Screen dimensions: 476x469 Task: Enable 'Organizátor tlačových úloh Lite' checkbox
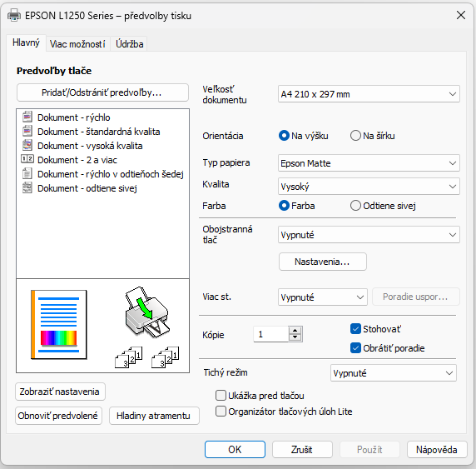point(221,412)
